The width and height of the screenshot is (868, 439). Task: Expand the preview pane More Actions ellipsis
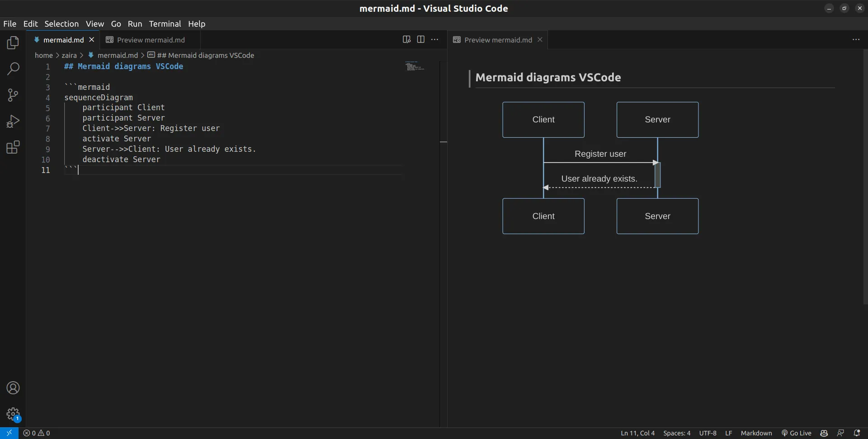pyautogui.click(x=856, y=40)
